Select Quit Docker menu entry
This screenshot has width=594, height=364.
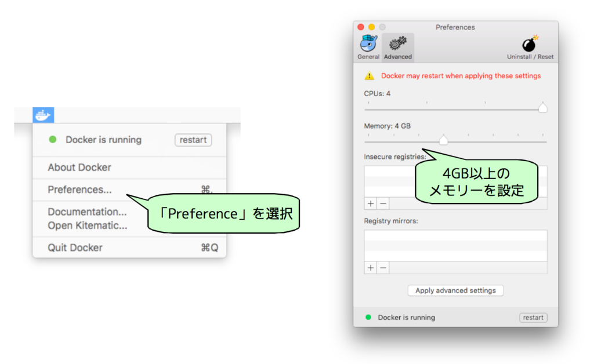(x=129, y=247)
